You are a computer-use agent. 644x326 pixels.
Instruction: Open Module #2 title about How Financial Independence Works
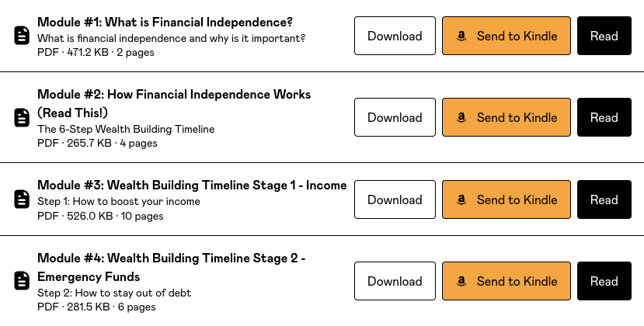coord(173,95)
